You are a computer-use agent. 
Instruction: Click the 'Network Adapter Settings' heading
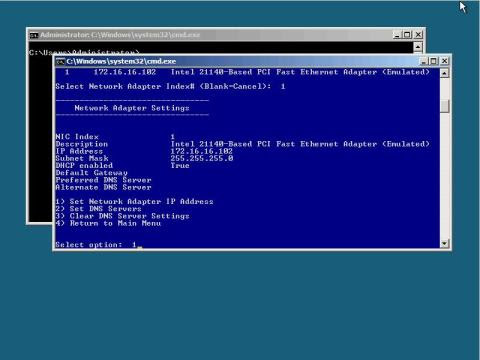tap(132, 108)
